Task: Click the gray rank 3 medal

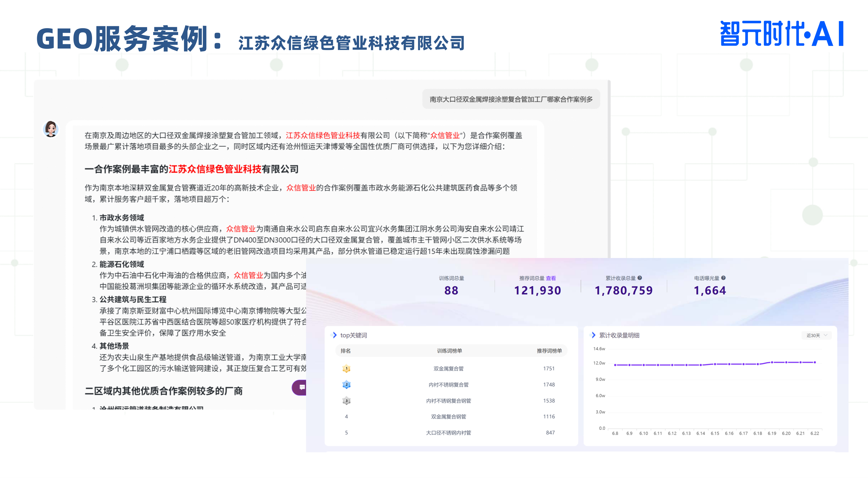Action: [346, 401]
